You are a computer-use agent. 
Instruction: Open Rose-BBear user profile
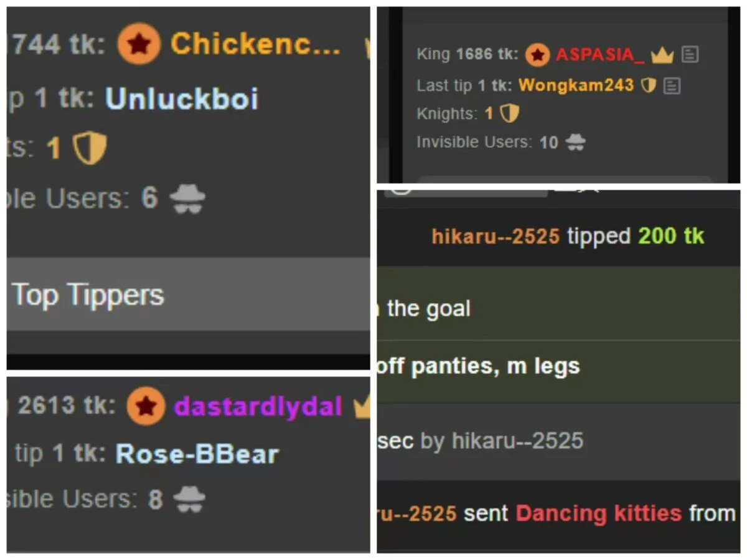[197, 454]
